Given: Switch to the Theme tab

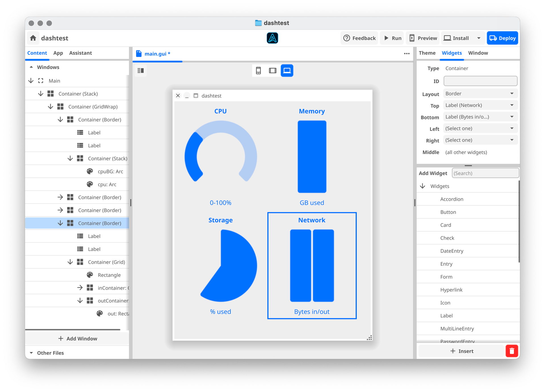Looking at the screenshot, I should coord(427,53).
